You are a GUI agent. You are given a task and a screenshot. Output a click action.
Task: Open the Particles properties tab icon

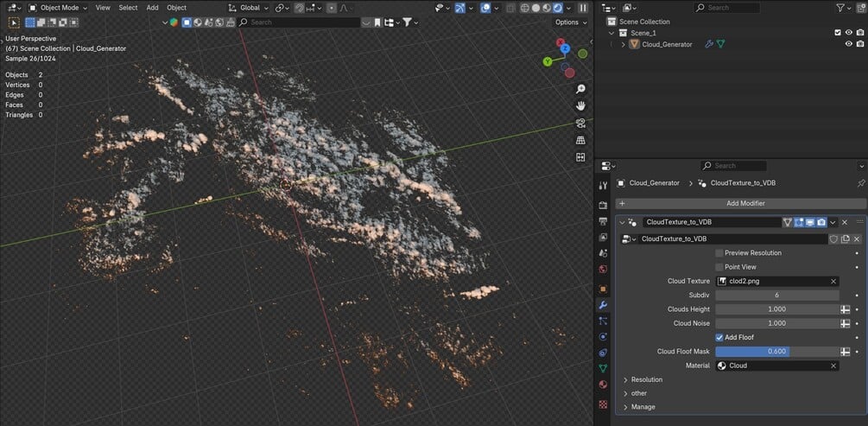604,321
